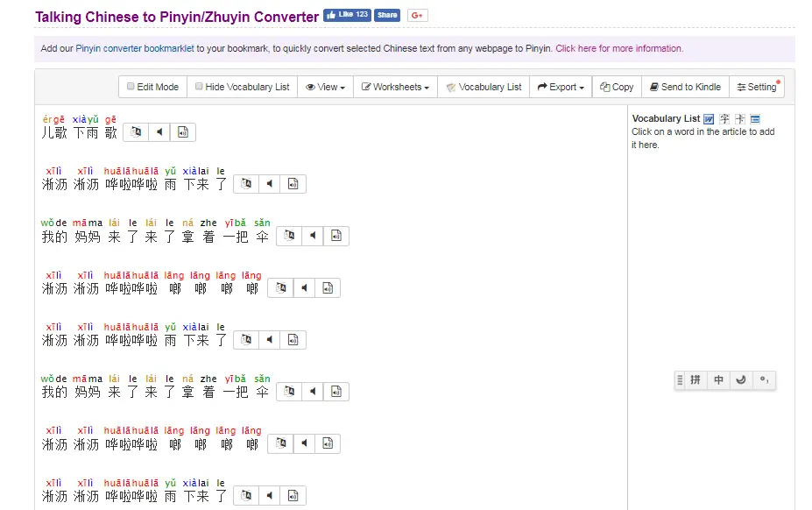Open the Setting toolbar item

click(757, 87)
